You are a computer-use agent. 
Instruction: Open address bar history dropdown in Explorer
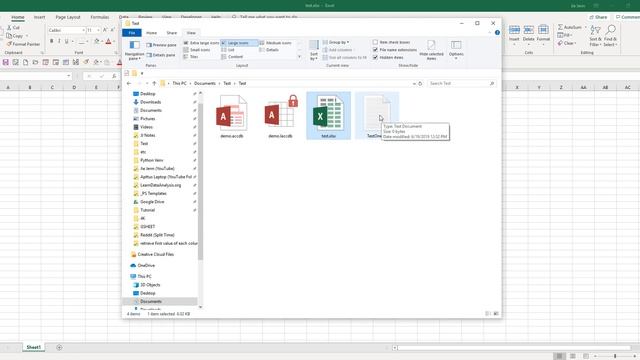414,83
